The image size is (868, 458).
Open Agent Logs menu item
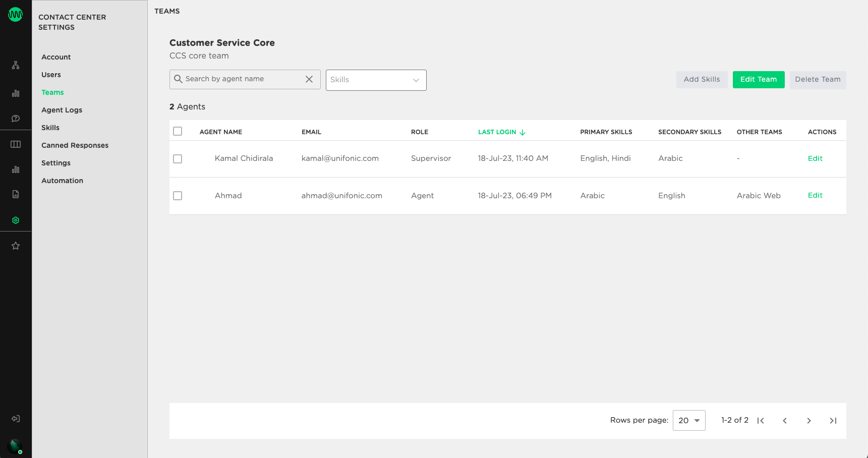62,110
